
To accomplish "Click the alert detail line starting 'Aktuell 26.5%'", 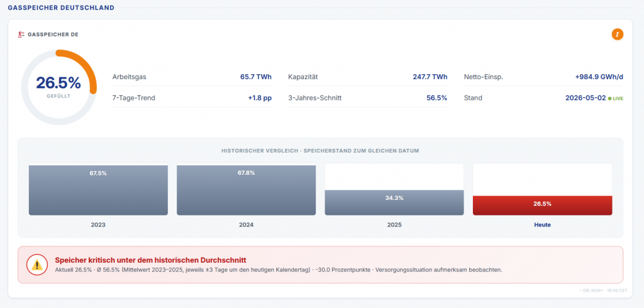I will coord(279,270).
